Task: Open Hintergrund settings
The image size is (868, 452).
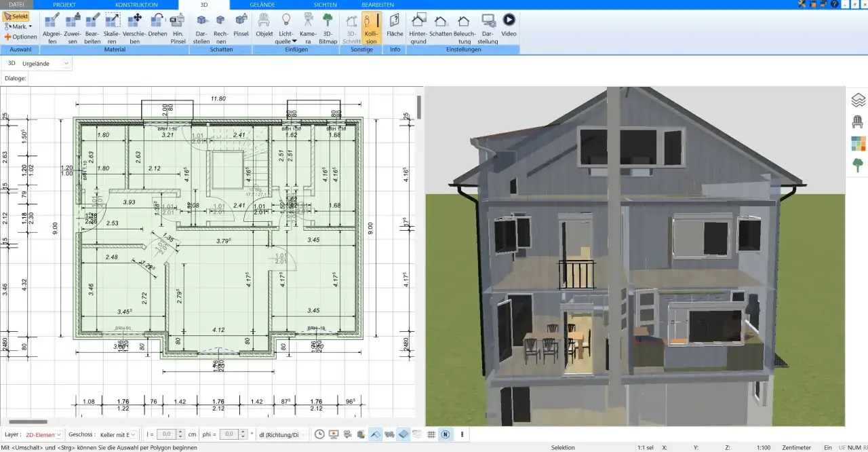Action: [x=418, y=28]
